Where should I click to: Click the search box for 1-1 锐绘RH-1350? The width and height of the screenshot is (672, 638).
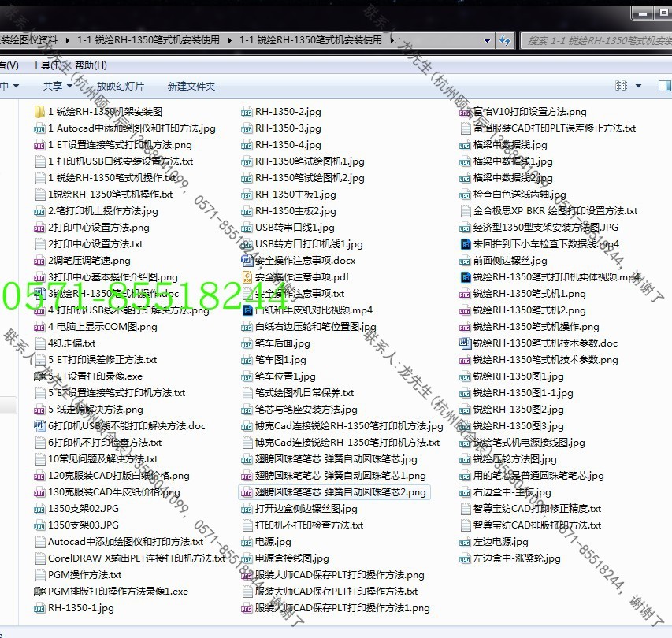(598, 41)
